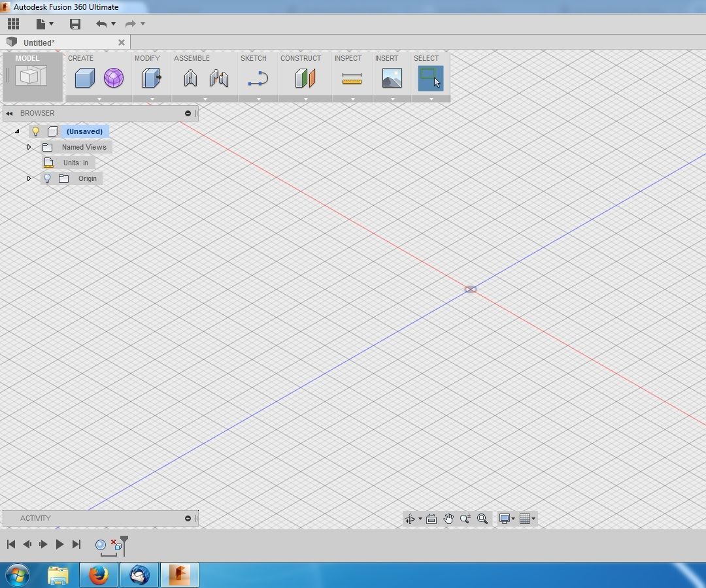Expand the Named Views tree item
This screenshot has width=706, height=588.
tap(29, 147)
